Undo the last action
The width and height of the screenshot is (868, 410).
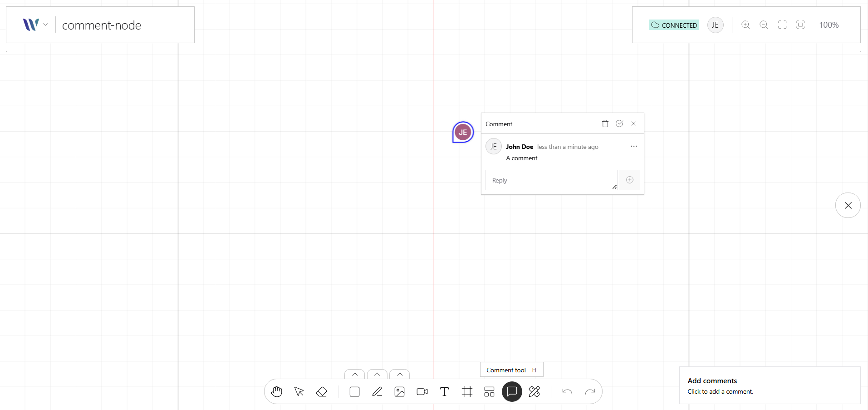click(x=567, y=391)
